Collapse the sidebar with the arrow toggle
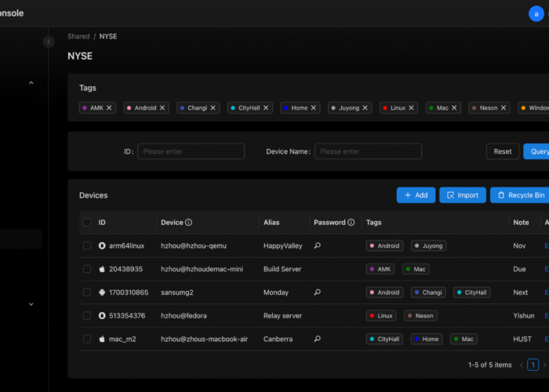The image size is (549, 392). click(x=49, y=42)
